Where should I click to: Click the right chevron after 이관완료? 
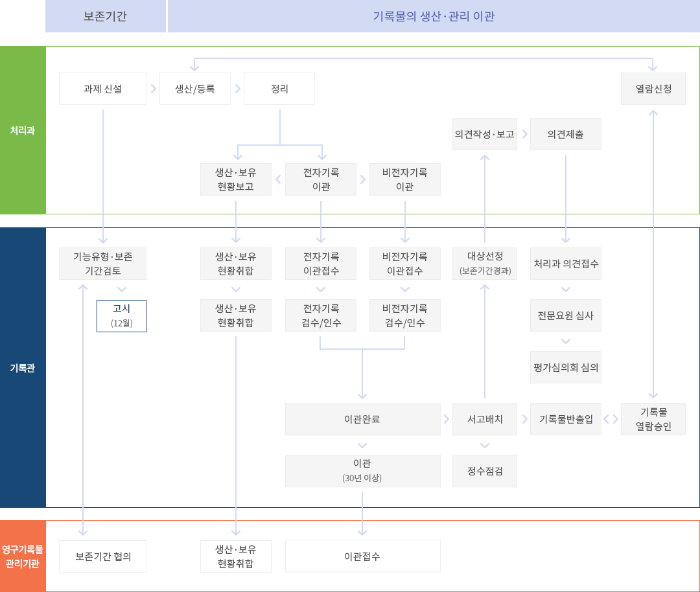(x=447, y=419)
